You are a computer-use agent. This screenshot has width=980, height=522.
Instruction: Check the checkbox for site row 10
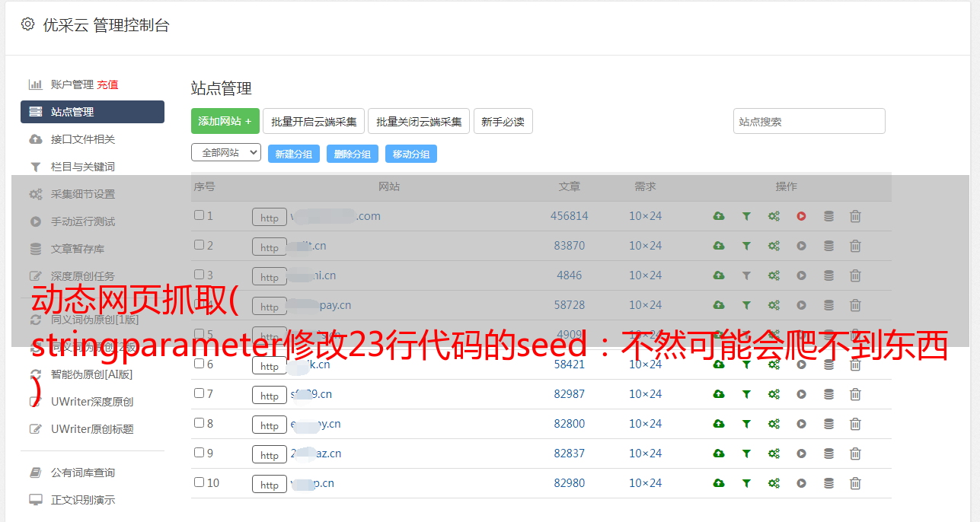(x=199, y=482)
